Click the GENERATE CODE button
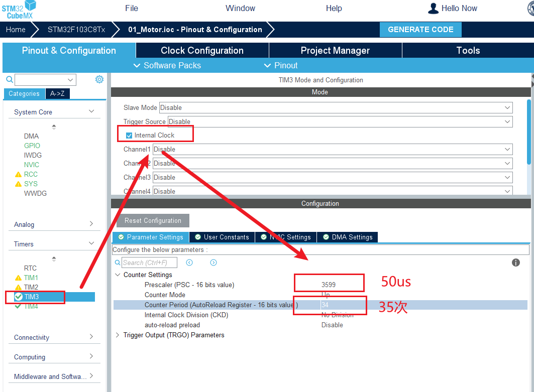The image size is (534, 392). point(420,30)
